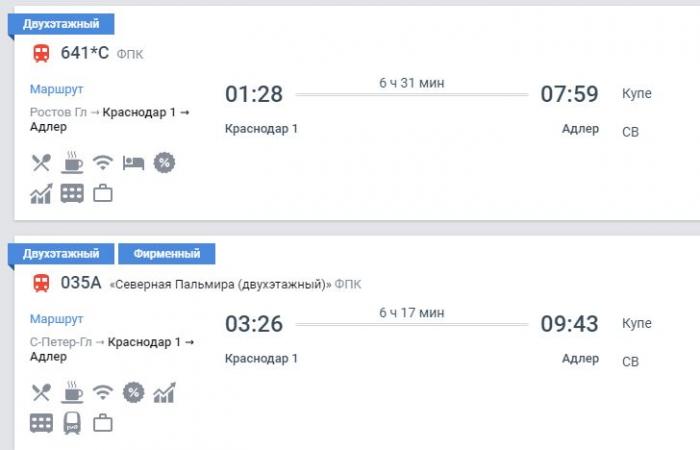
Task: Click the Wi-Fi icon for train 641*С
Action: point(103,162)
